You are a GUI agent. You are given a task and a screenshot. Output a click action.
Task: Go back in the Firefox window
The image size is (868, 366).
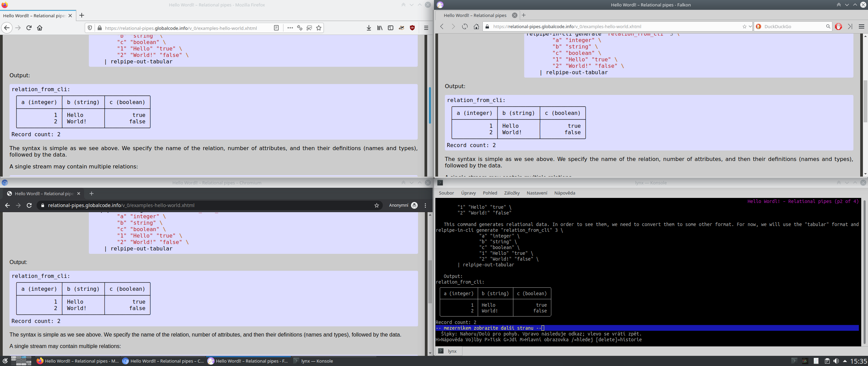[7, 28]
